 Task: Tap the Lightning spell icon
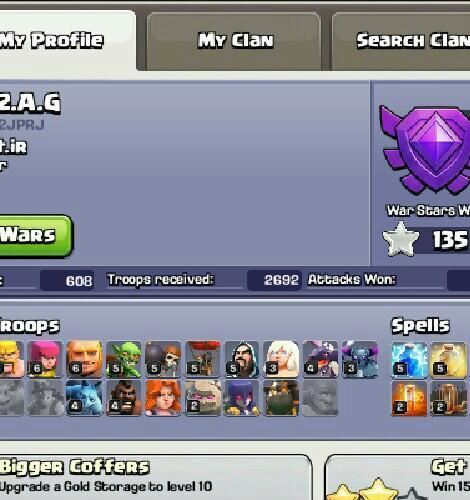pyautogui.click(x=409, y=360)
